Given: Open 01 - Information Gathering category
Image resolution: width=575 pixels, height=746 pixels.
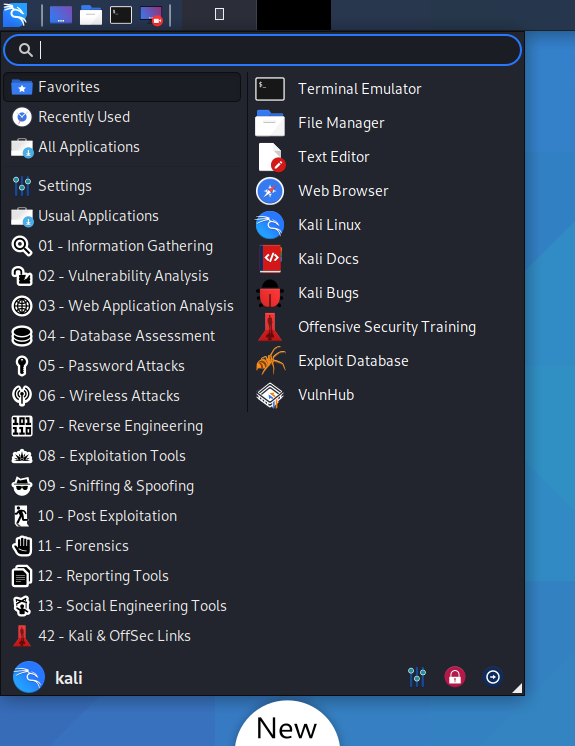Looking at the screenshot, I should 122,246.
